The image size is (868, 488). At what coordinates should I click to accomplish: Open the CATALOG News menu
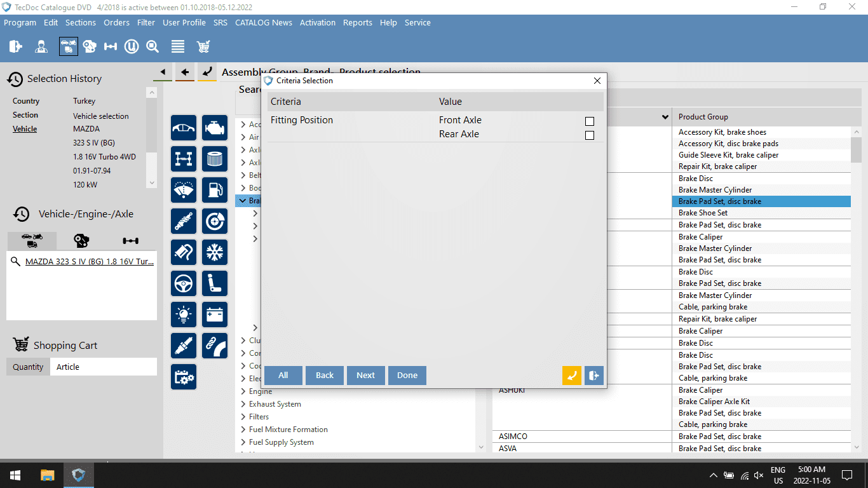(x=263, y=22)
